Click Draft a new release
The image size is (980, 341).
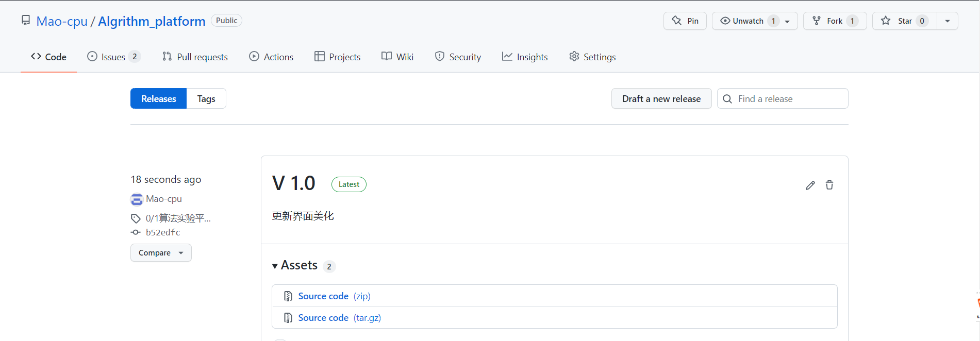(661, 98)
